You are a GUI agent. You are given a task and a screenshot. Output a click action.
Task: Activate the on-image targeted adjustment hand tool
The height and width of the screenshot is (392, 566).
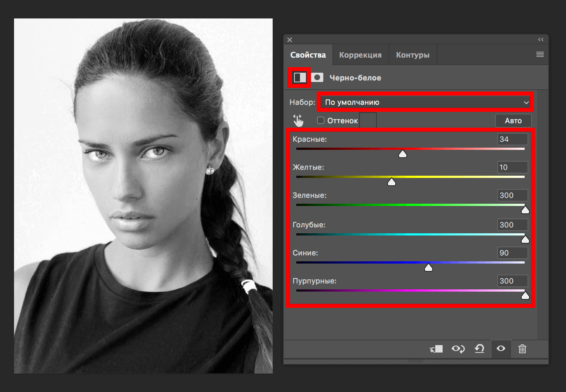[x=298, y=121]
